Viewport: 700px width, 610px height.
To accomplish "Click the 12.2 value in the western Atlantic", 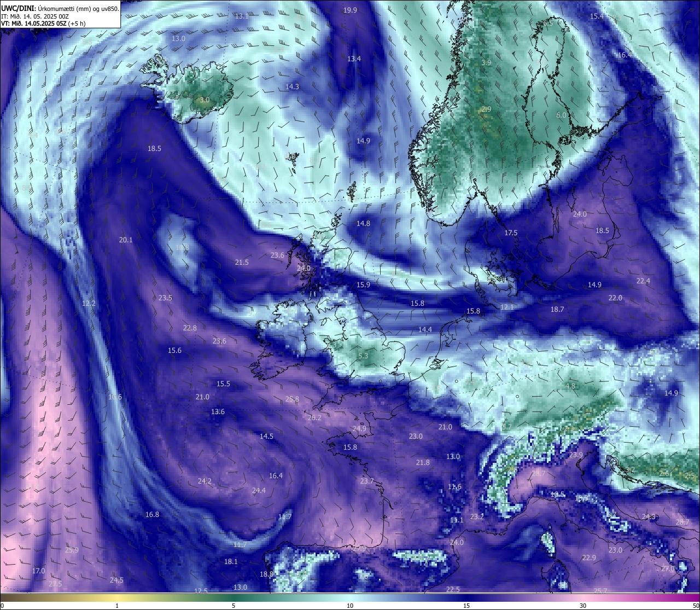I will (x=89, y=304).
